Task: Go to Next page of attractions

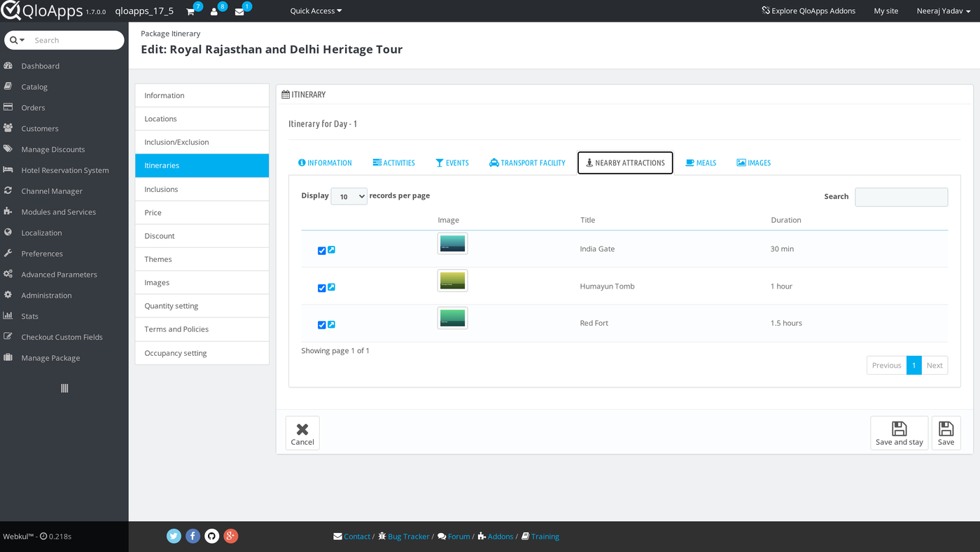Action: [x=934, y=366]
